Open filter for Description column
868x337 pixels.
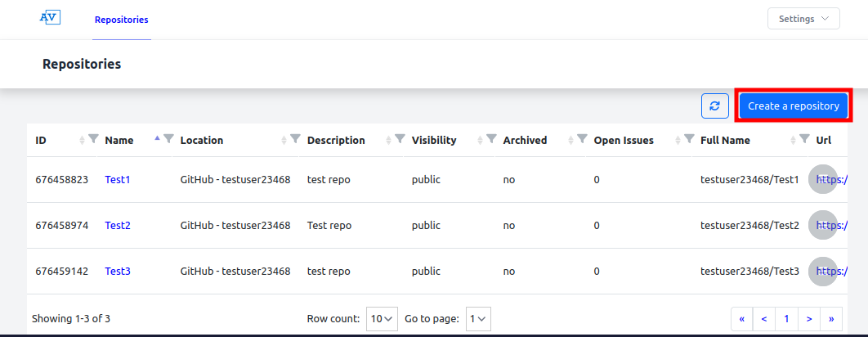(400, 139)
